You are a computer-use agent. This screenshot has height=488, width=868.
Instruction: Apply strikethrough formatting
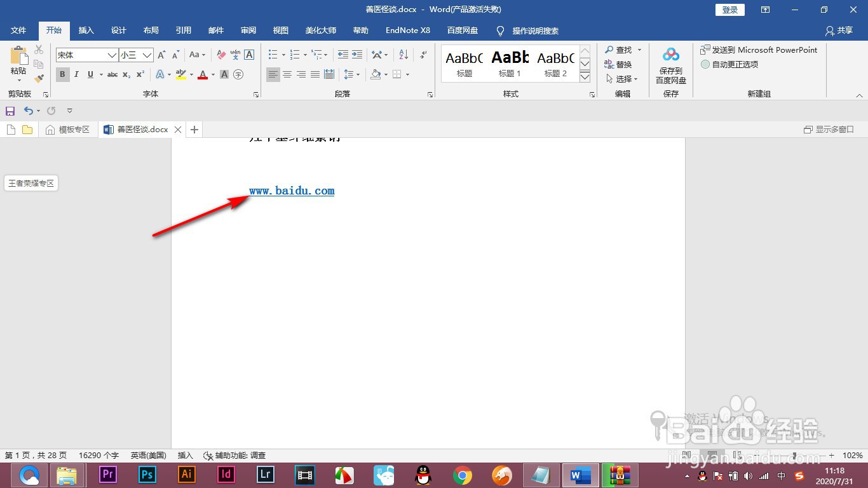point(112,74)
